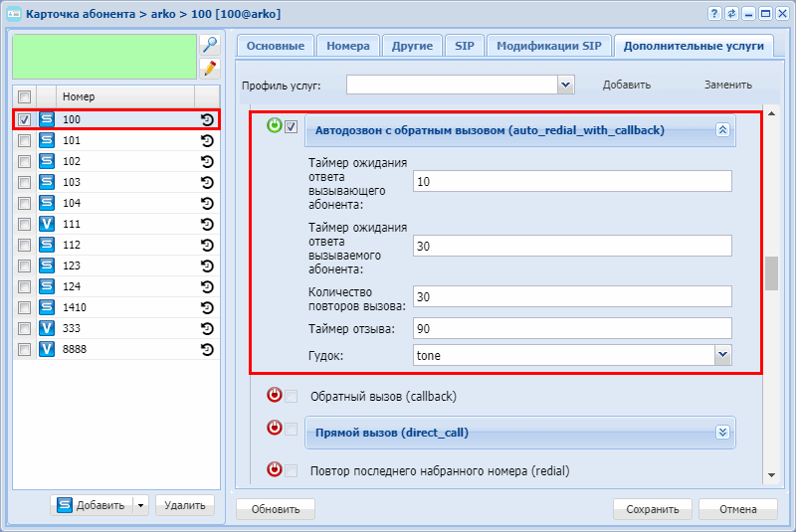Click the history icon for number 104
Image resolution: width=796 pixels, height=532 pixels.
tap(207, 203)
